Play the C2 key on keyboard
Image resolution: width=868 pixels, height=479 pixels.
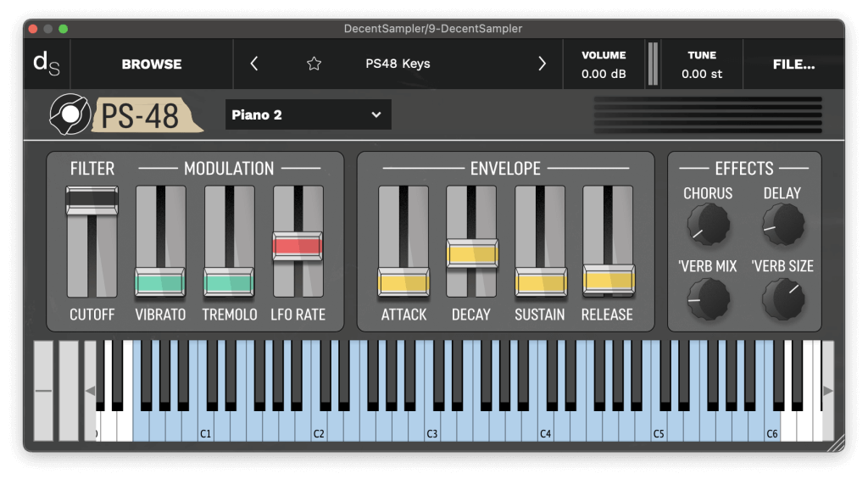[x=320, y=426]
